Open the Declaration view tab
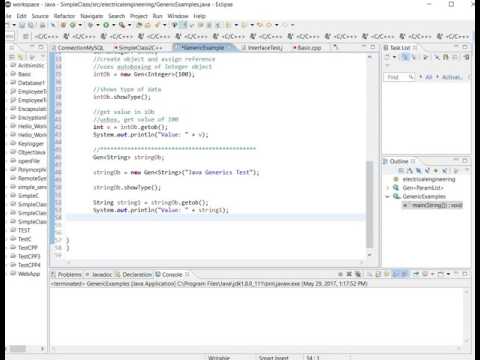 coord(134,275)
